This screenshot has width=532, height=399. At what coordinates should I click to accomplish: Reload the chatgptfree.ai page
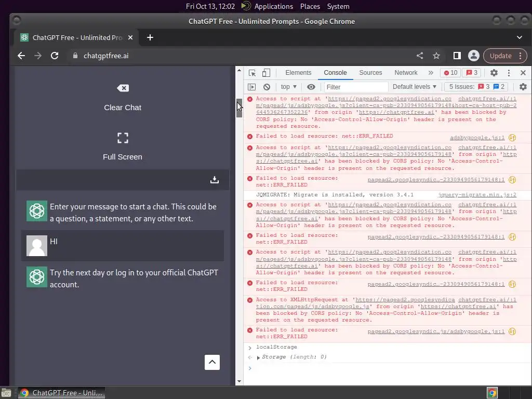55,56
